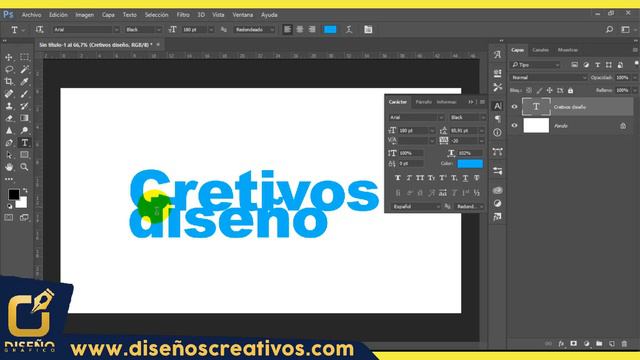The image size is (640, 360).
Task: Click the warp text icon in options bar
Action: [349, 29]
